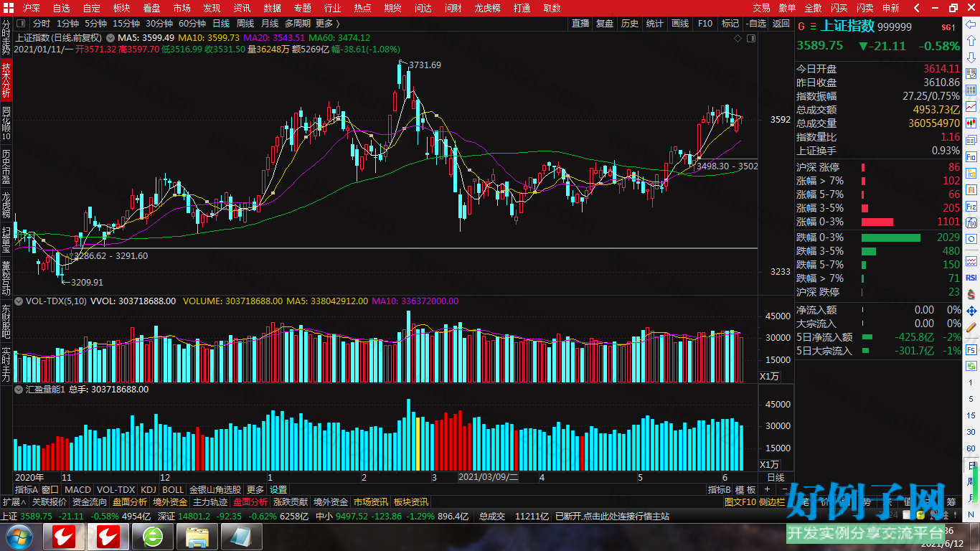Open the green browser icon in taskbar

point(153,536)
